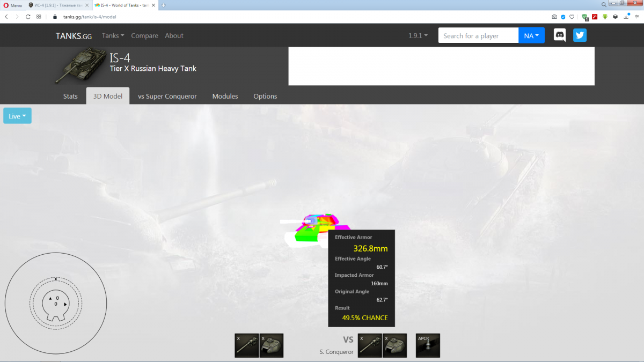
Task: Reload the page with the refresh icon
Action: tap(28, 17)
